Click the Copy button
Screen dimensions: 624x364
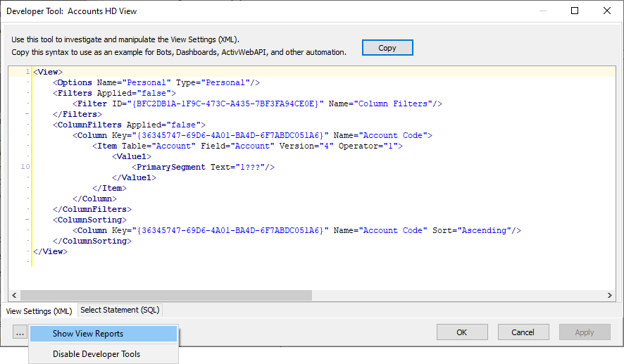(x=387, y=48)
